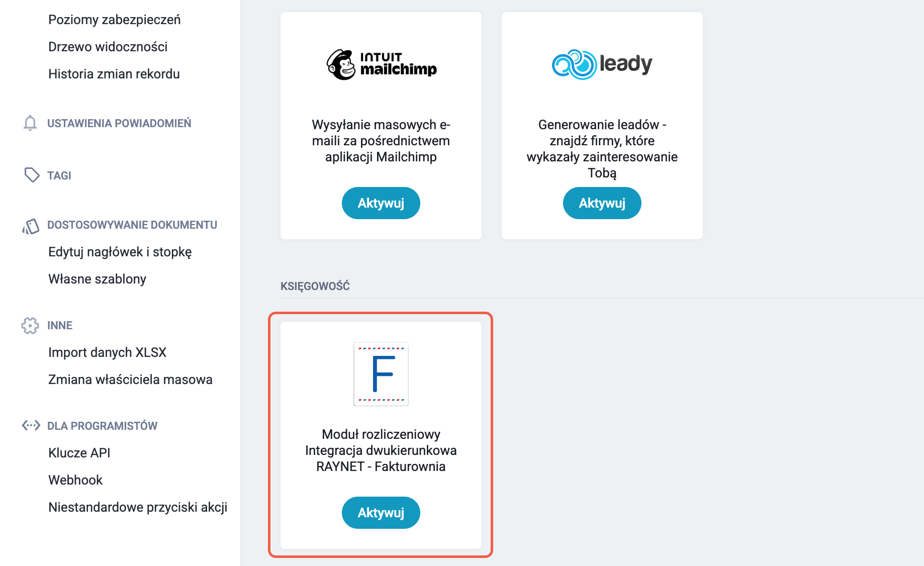This screenshot has height=566, width=924.
Task: Select Własne szablony menu item
Action: click(x=98, y=279)
